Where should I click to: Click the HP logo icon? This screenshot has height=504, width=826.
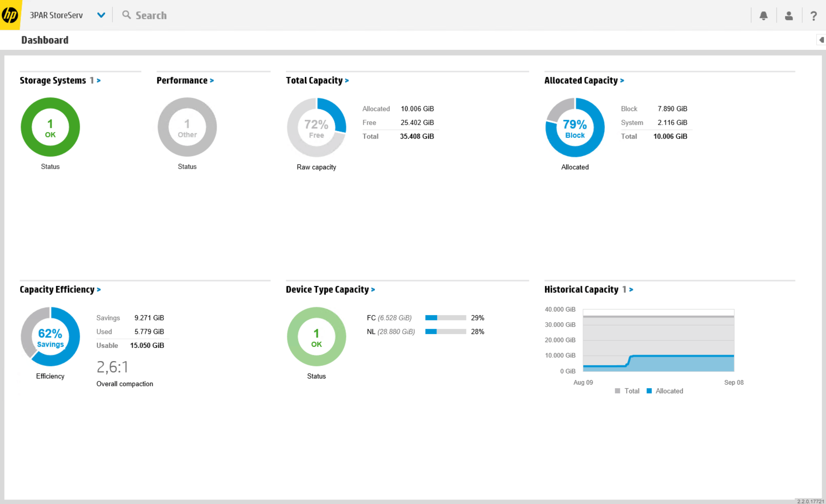(10, 15)
